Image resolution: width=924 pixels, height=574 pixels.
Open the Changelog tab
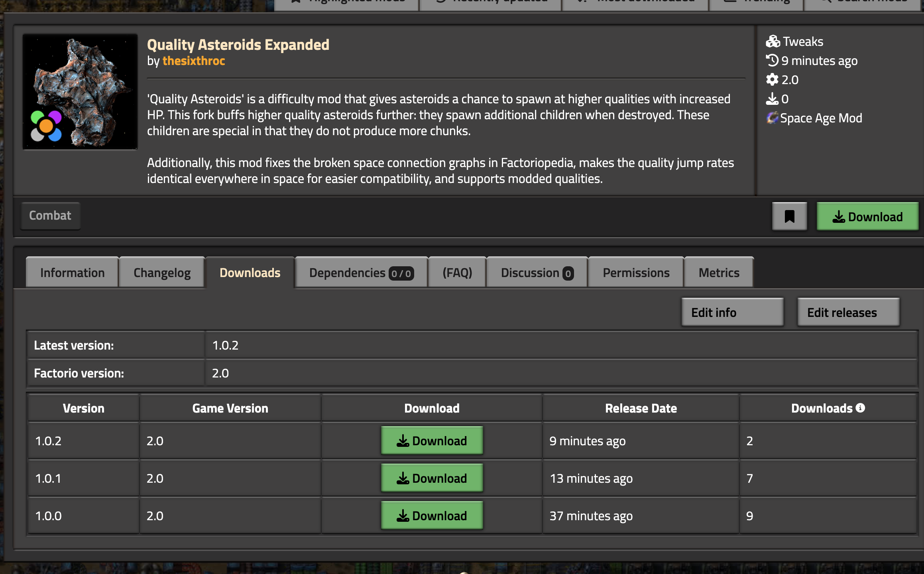click(162, 273)
